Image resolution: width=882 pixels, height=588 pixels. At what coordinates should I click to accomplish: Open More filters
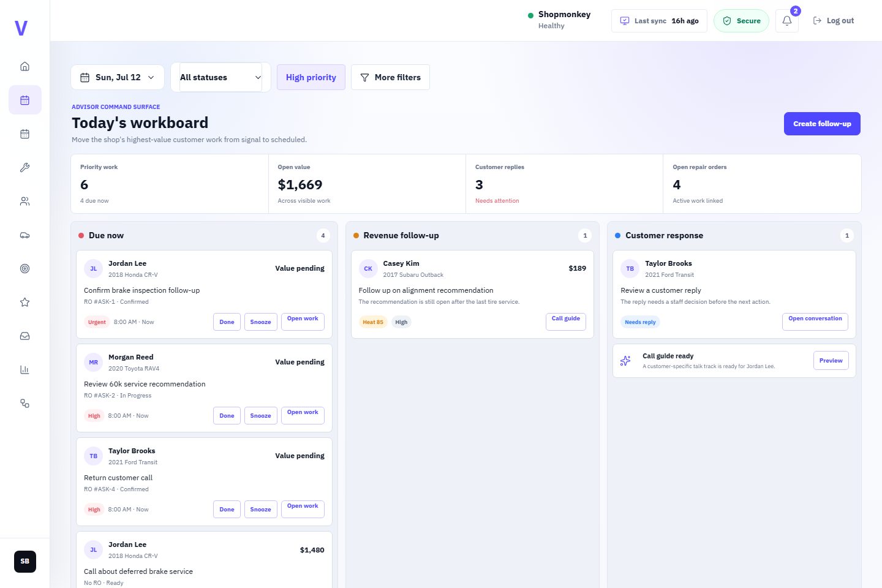[390, 77]
